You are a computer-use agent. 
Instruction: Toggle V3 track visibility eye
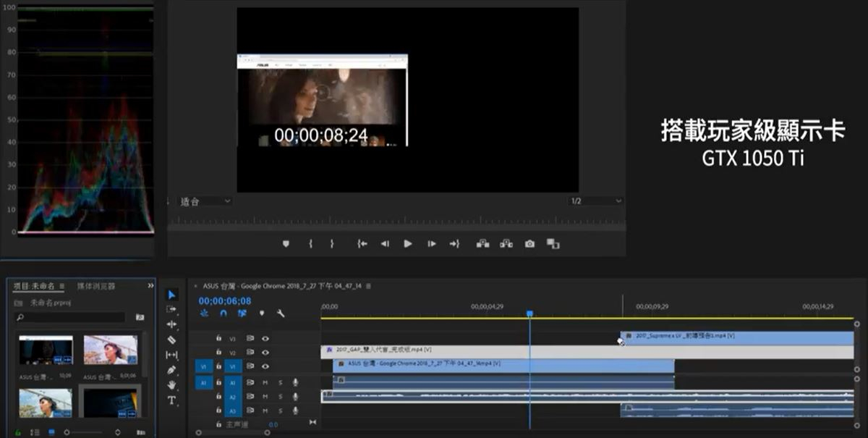[265, 338]
